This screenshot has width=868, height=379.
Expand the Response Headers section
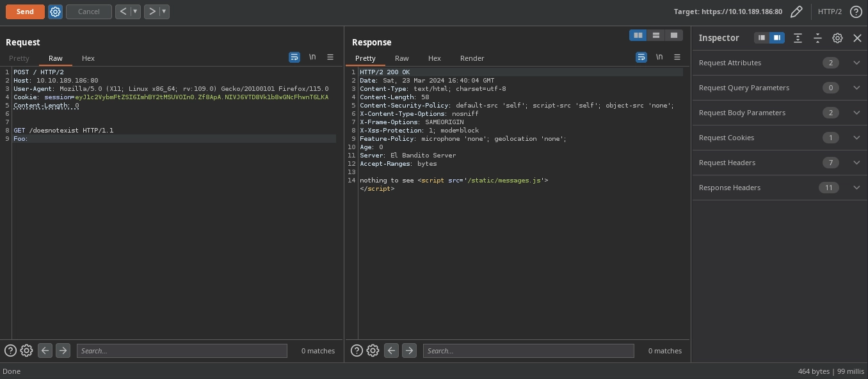[x=856, y=188]
